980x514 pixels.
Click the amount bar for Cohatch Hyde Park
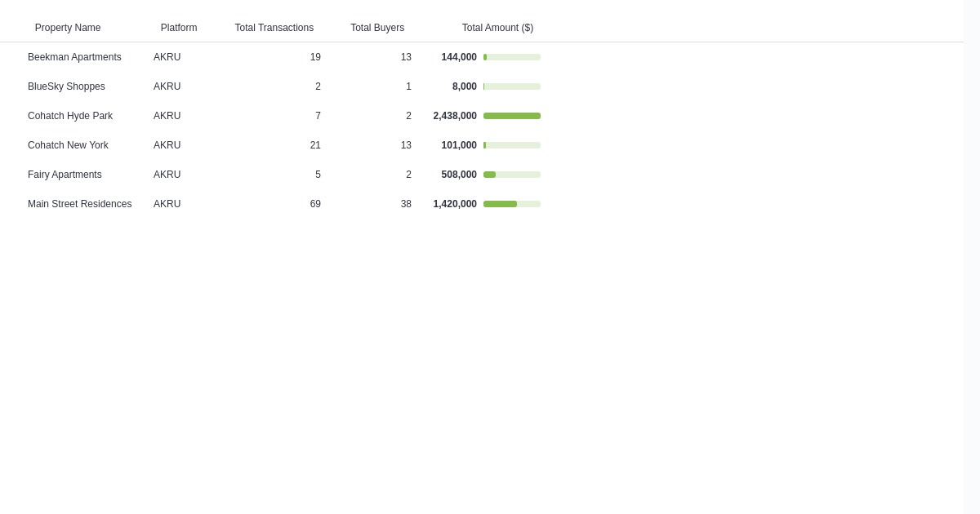pos(512,116)
